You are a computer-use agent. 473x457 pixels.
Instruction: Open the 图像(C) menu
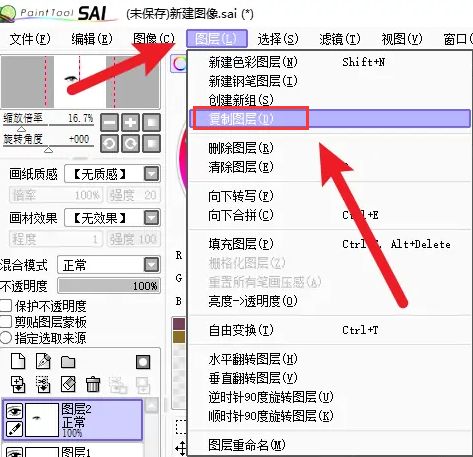point(154,39)
